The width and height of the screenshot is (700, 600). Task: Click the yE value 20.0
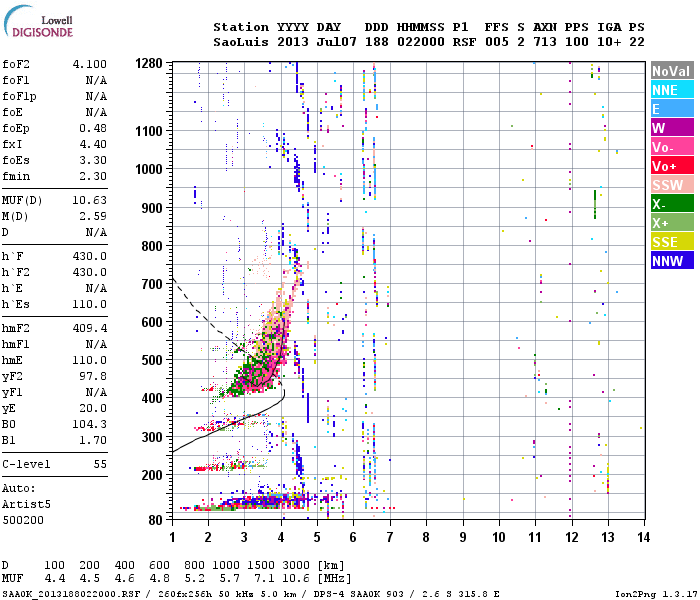tap(93, 408)
